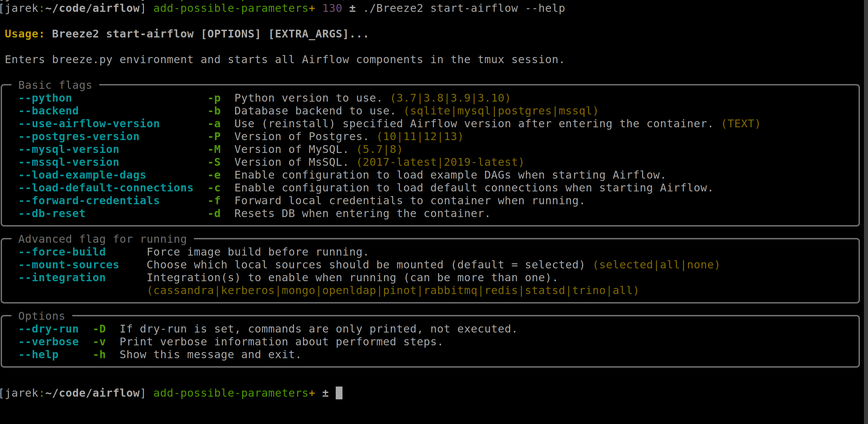Viewport: 868px width, 424px height.
Task: Click the --db-reset flag
Action: coord(52,214)
